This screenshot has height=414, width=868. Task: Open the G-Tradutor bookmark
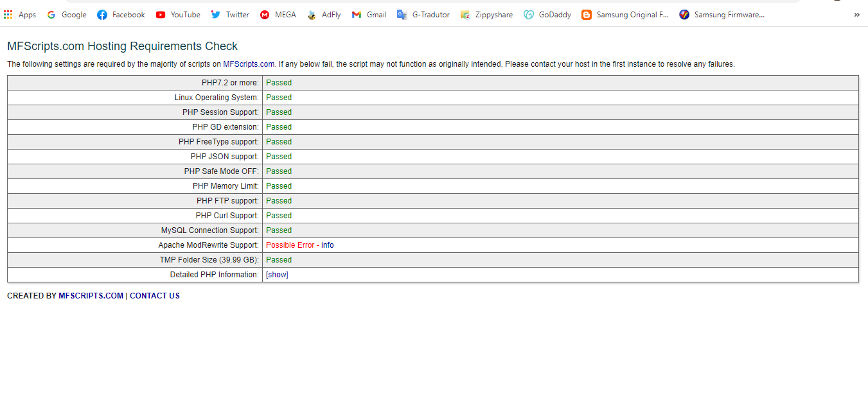[x=423, y=15]
